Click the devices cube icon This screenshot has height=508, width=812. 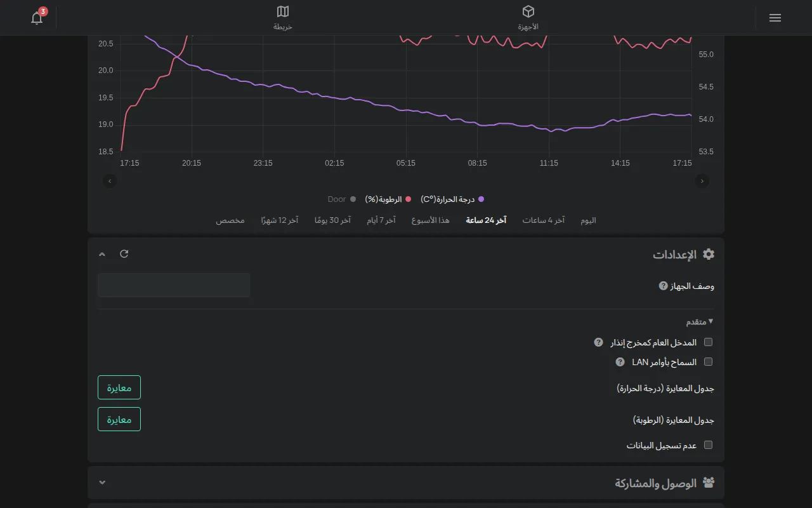[528, 11]
